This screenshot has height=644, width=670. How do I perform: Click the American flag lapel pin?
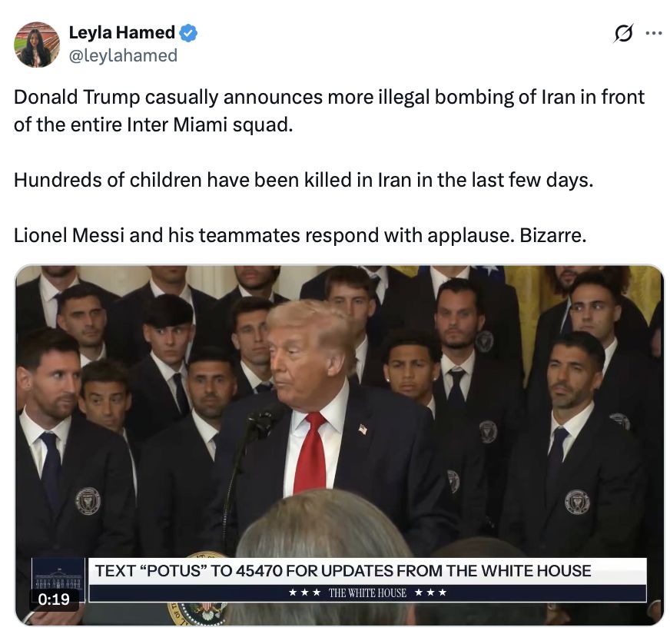(x=363, y=429)
